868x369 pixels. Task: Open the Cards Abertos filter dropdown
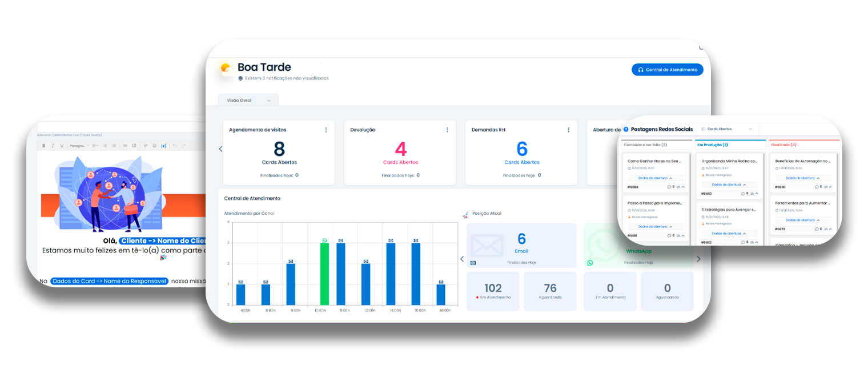(x=728, y=129)
